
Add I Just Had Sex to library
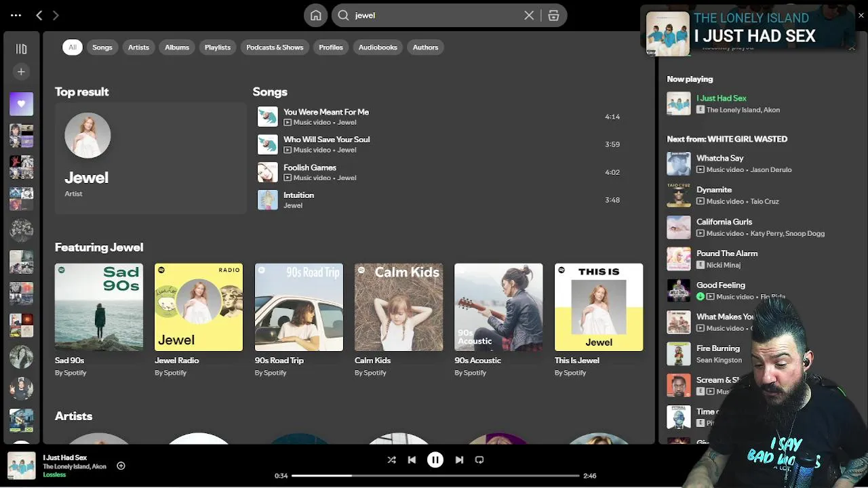pyautogui.click(x=121, y=466)
